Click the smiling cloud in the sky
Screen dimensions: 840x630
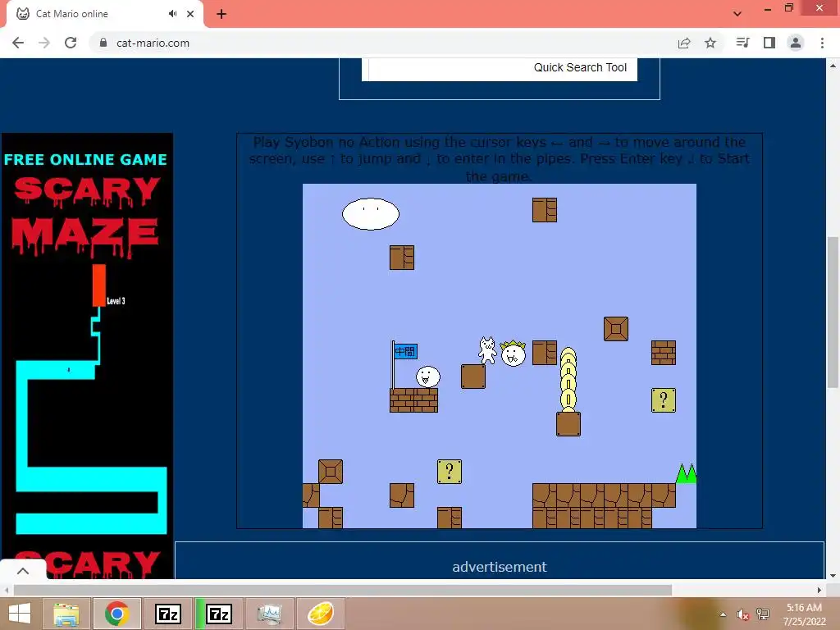click(371, 214)
